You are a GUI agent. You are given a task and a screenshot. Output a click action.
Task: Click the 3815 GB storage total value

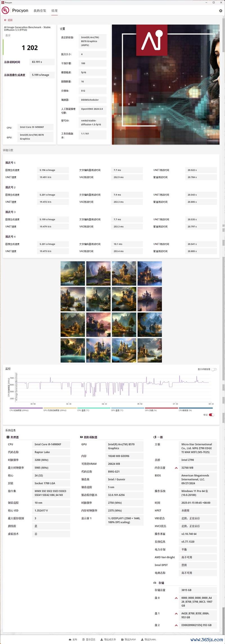(198, 590)
